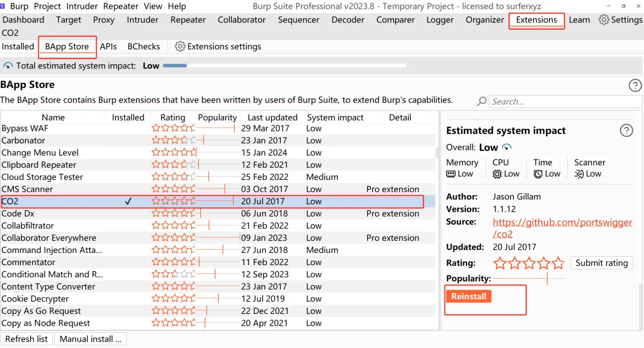Open BApp Store help question mark

tap(635, 85)
